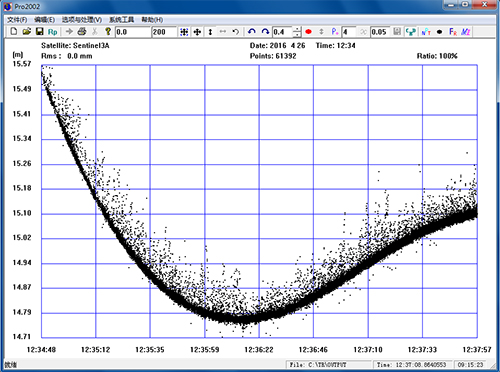Click the small black undo arrow icon
The width and height of the screenshot is (500, 372).
click(236, 32)
